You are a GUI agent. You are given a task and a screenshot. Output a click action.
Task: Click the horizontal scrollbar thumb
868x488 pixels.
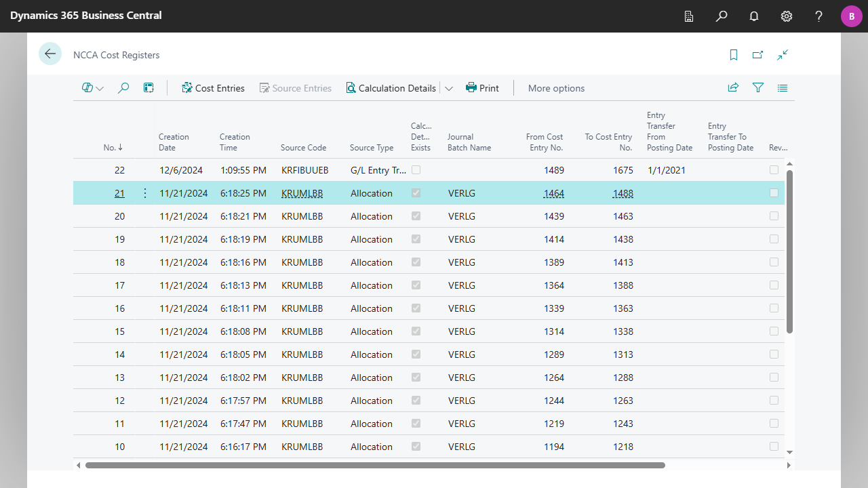(x=375, y=465)
